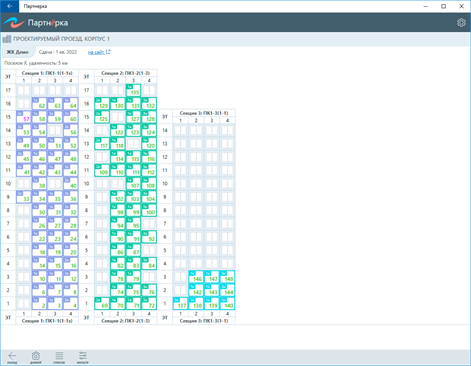The width and height of the screenshot is (471, 366).
Task: Select apartment 33 on floor 9
Action: tap(24, 197)
